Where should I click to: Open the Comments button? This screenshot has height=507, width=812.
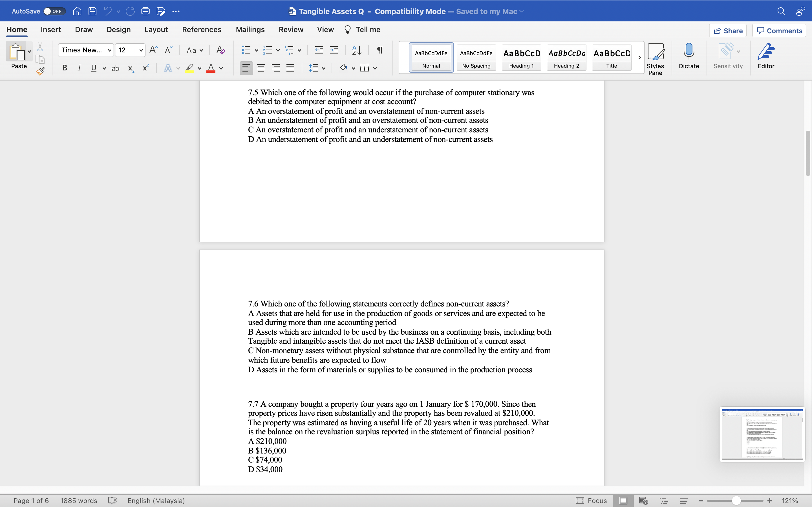click(779, 30)
